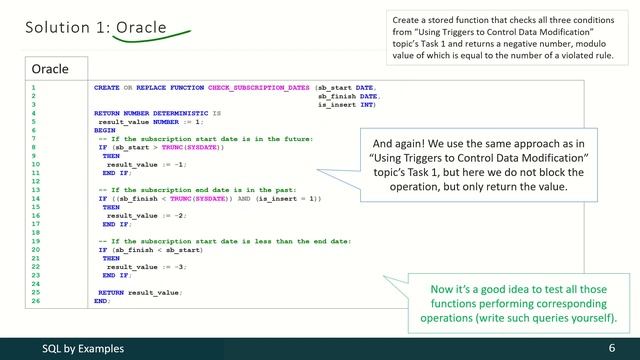Viewport: 640px width, 360px height.
Task: Click line number 18 in the gutter
Action: (x=36, y=233)
